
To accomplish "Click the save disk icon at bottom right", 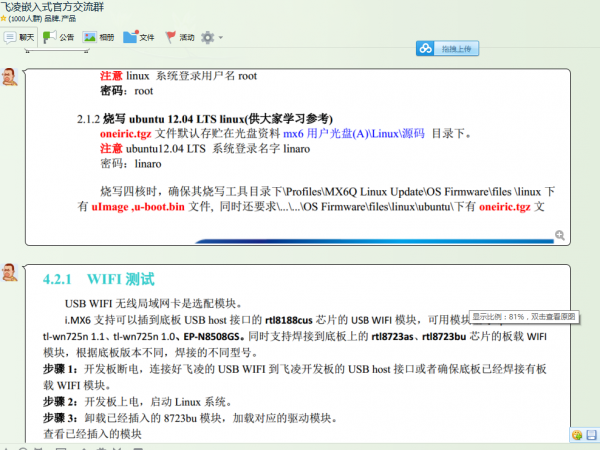I will [x=591, y=435].
